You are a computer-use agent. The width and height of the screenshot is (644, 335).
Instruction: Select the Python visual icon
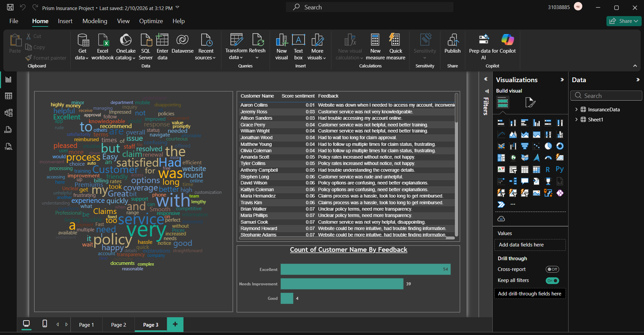point(559,169)
